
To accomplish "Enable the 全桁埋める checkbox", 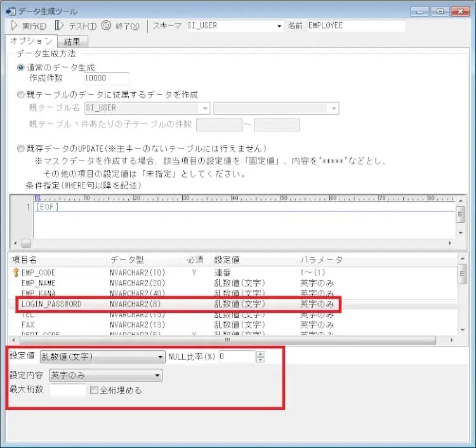I will (x=95, y=390).
